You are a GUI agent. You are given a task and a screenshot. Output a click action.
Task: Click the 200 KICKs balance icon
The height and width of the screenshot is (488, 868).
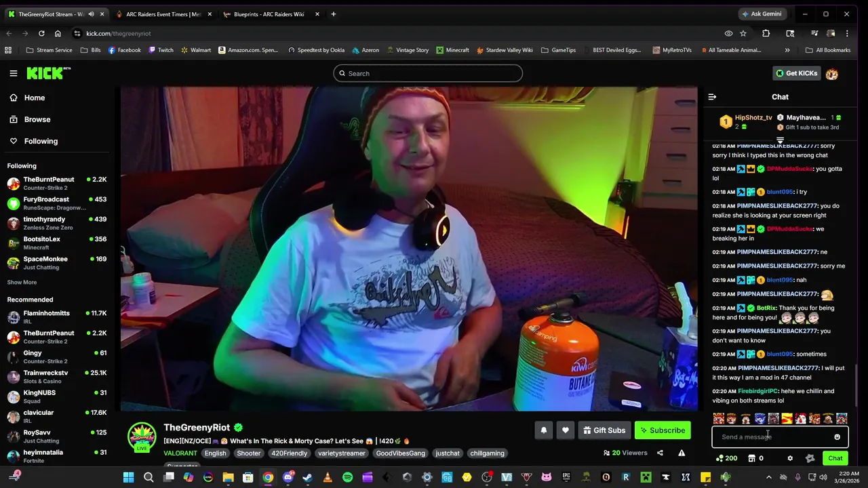coord(726,458)
